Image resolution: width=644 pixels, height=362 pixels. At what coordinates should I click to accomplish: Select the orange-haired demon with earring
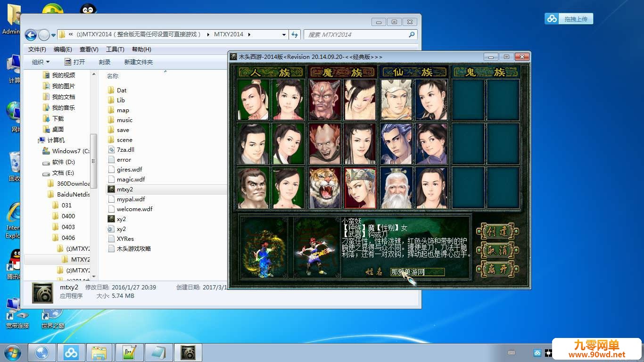click(x=326, y=144)
